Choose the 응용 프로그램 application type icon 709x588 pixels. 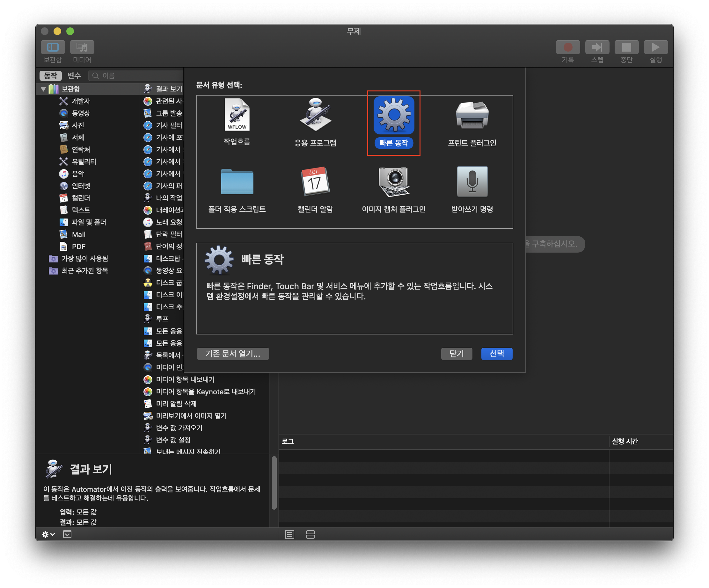click(x=315, y=115)
